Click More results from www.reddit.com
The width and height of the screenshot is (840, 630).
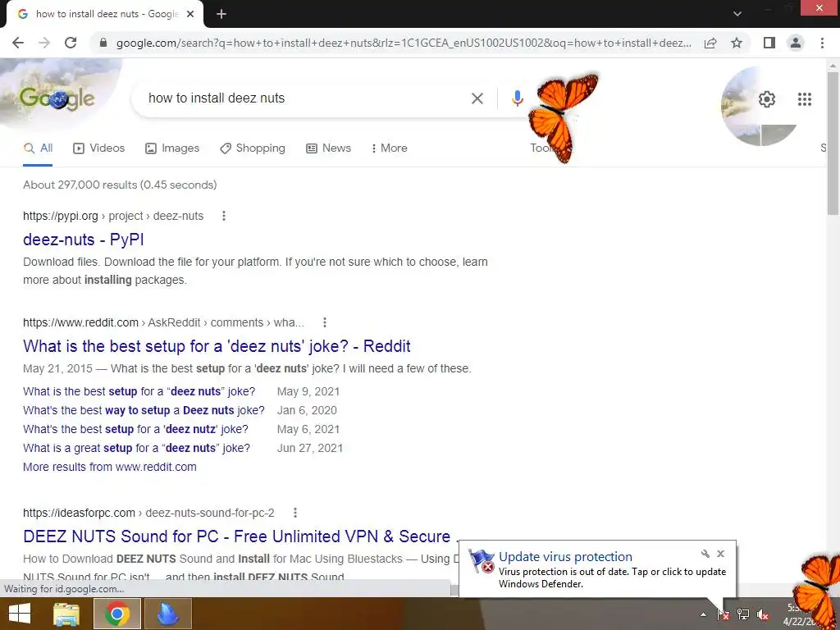(x=110, y=467)
